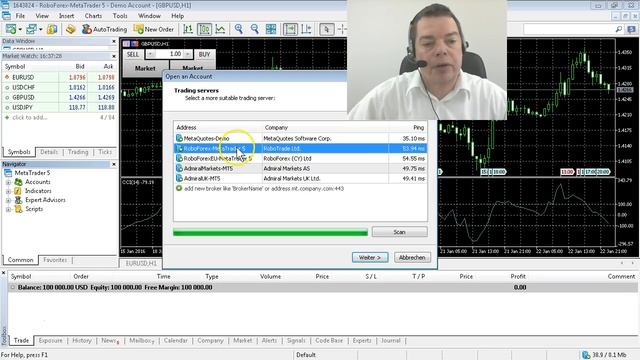The image size is (640, 360).
Task: Open the Journal tab in Toolbox
Action: click(x=391, y=340)
